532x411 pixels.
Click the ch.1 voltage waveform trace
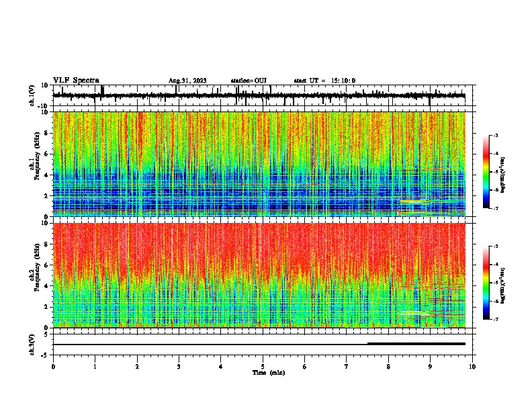[259, 95]
